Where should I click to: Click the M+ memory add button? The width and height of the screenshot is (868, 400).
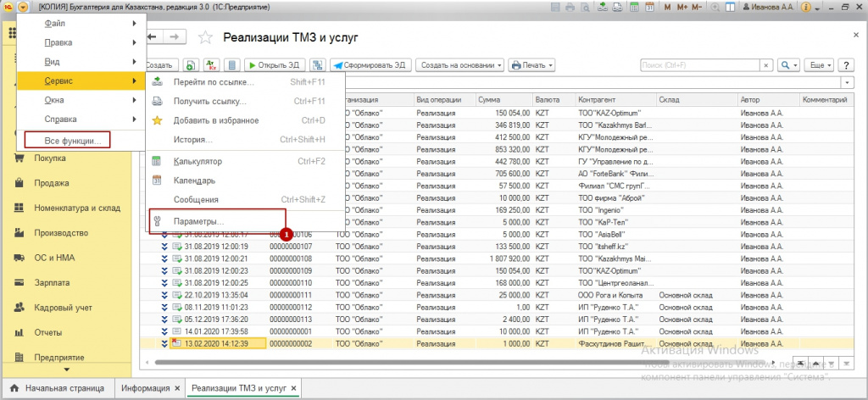[682, 8]
